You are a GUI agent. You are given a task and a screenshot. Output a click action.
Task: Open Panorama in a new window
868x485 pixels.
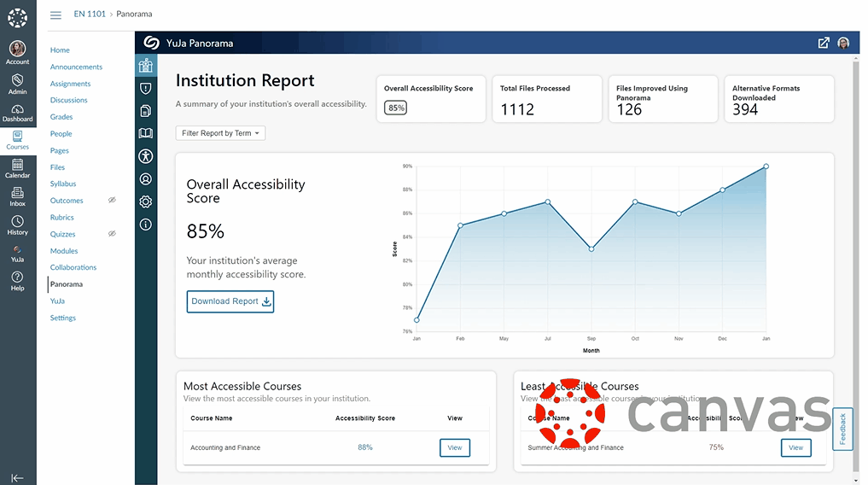coord(824,44)
